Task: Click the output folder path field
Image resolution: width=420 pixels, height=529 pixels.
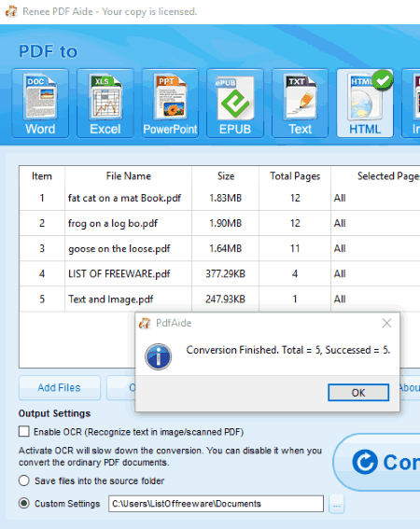Action: point(217,504)
